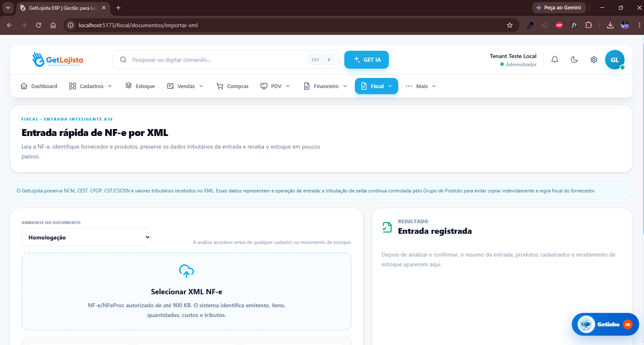Click the Ctrl shortcut hint badge
Image resolution: width=644 pixels, height=345 pixels.
(x=315, y=60)
